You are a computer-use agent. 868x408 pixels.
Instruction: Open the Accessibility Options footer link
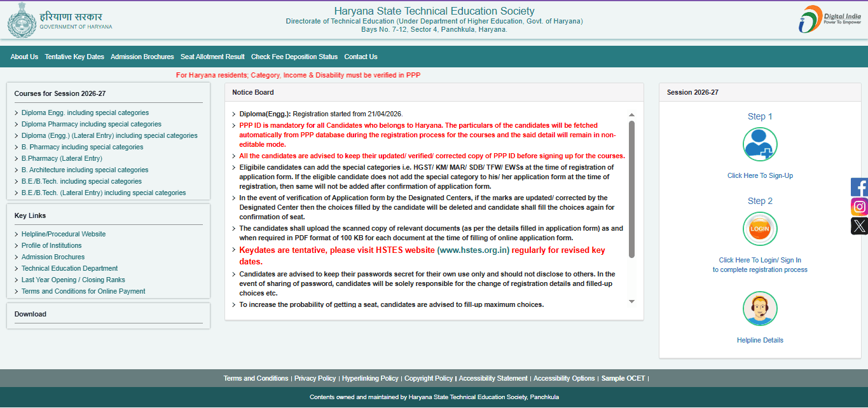pyautogui.click(x=564, y=378)
